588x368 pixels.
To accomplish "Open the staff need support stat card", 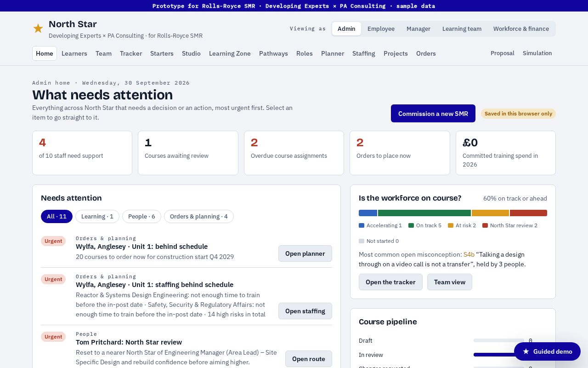I will click(82, 153).
